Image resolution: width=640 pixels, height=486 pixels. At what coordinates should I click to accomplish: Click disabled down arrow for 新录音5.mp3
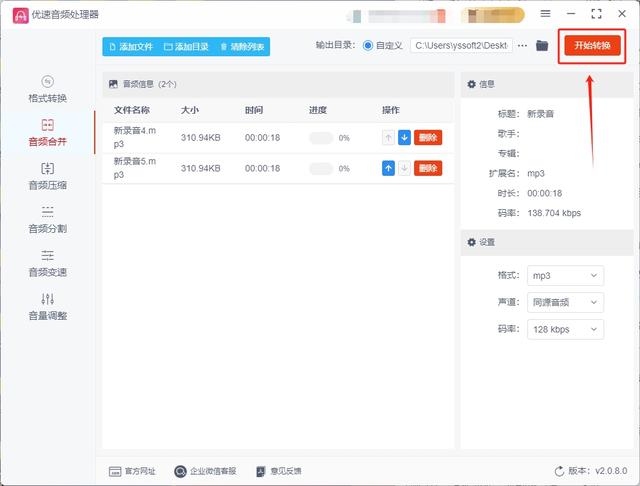(404, 168)
